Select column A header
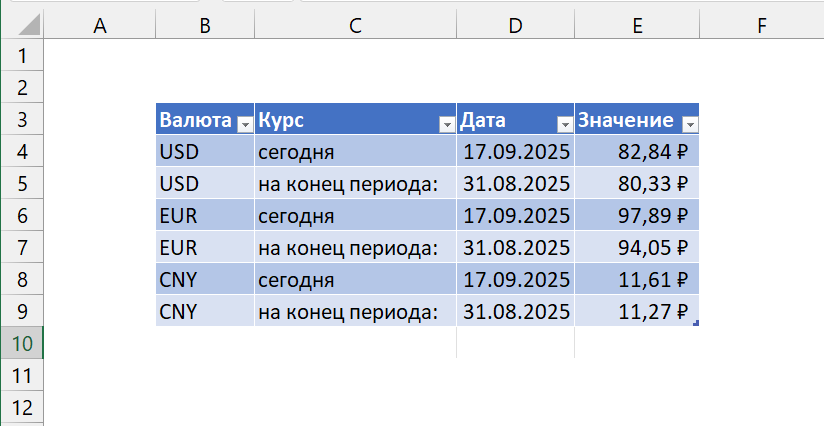 click(100, 25)
